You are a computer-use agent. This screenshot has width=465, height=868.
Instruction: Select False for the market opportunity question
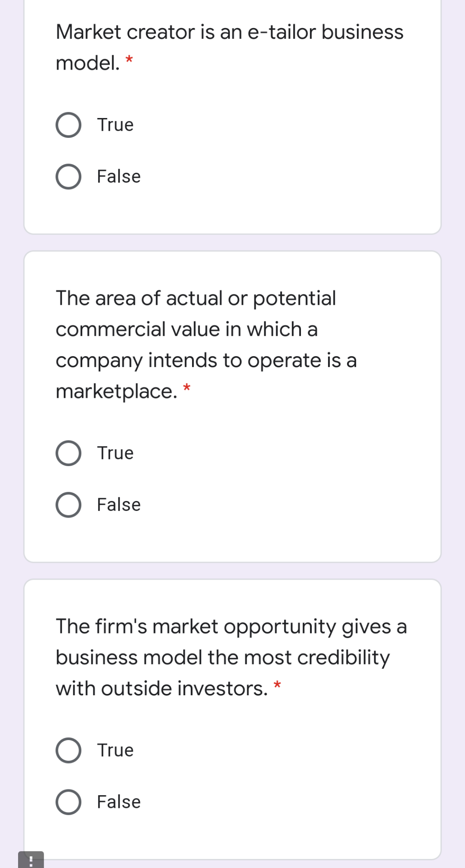[69, 801]
